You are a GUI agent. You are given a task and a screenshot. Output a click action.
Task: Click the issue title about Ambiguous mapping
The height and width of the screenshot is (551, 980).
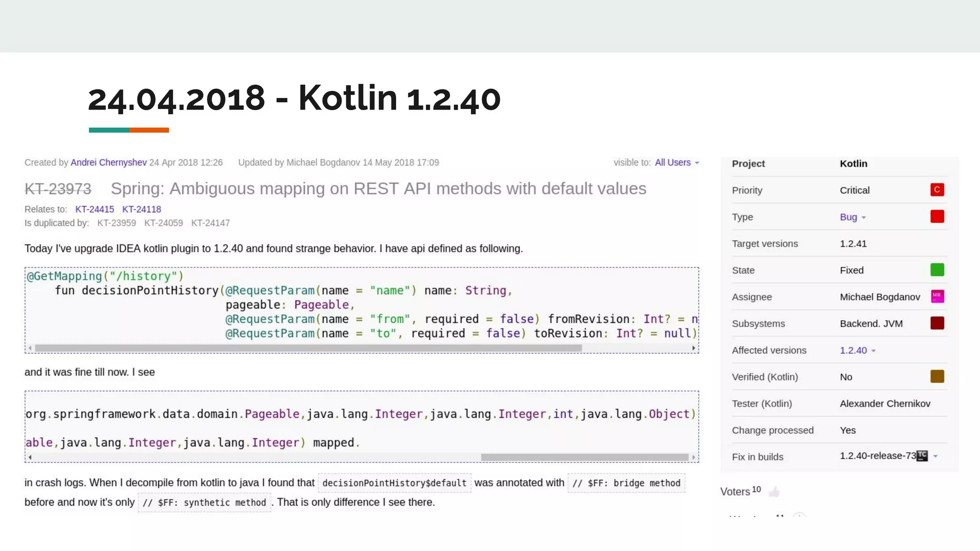379,189
